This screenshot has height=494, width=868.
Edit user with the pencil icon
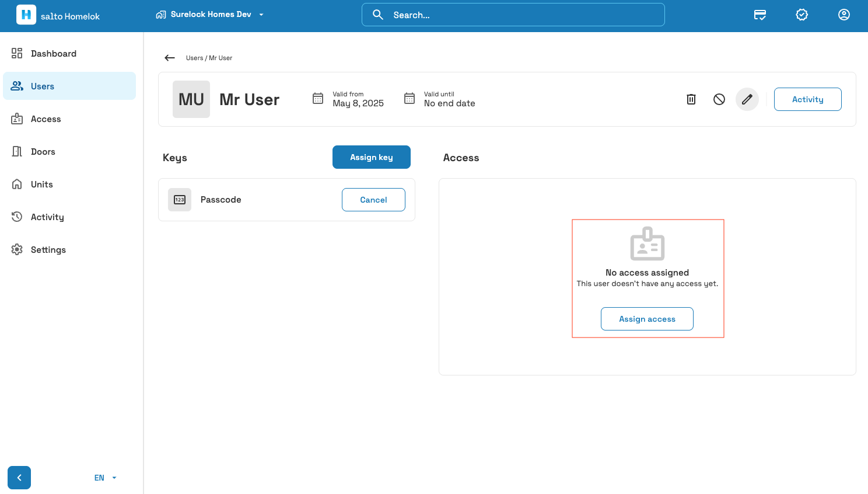coord(747,99)
